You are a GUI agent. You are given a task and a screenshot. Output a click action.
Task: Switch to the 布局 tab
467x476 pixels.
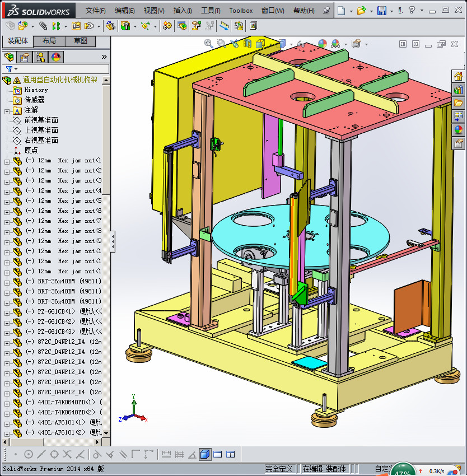click(x=49, y=41)
